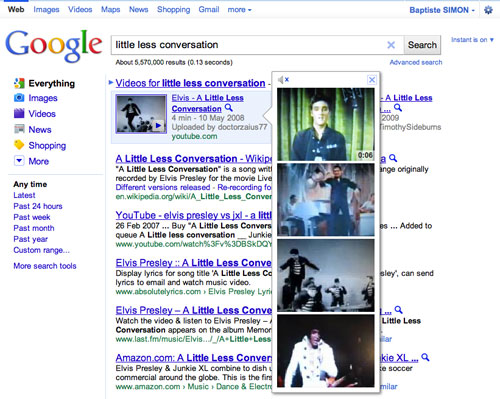The image size is (500, 399).
Task: Open YouTube elvis presley vs jxl result
Action: click(194, 215)
